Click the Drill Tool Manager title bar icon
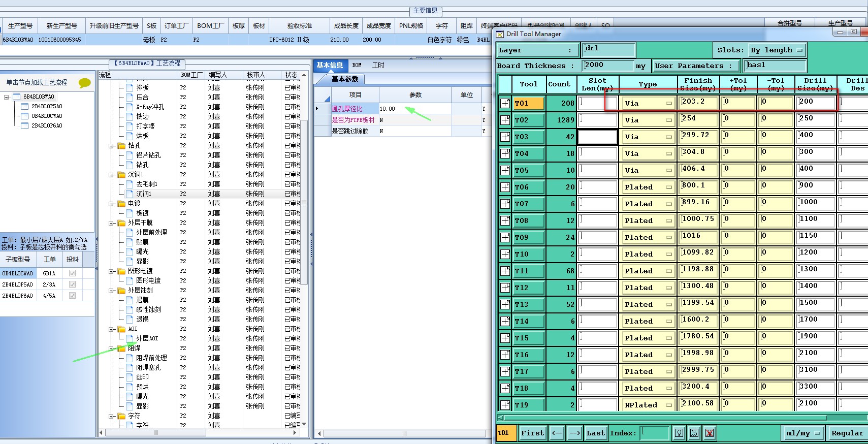This screenshot has width=868, height=444. click(500, 34)
